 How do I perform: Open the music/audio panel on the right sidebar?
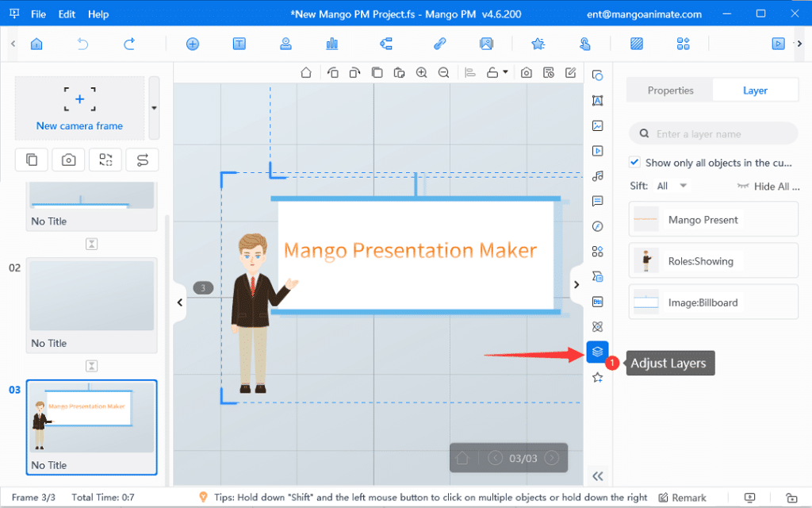coord(597,175)
